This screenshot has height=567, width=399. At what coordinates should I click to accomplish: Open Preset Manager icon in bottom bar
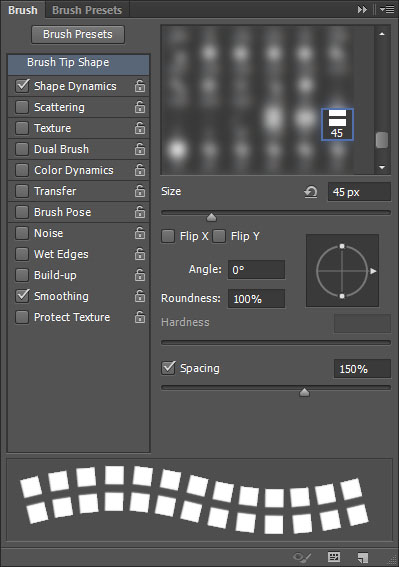[334, 557]
